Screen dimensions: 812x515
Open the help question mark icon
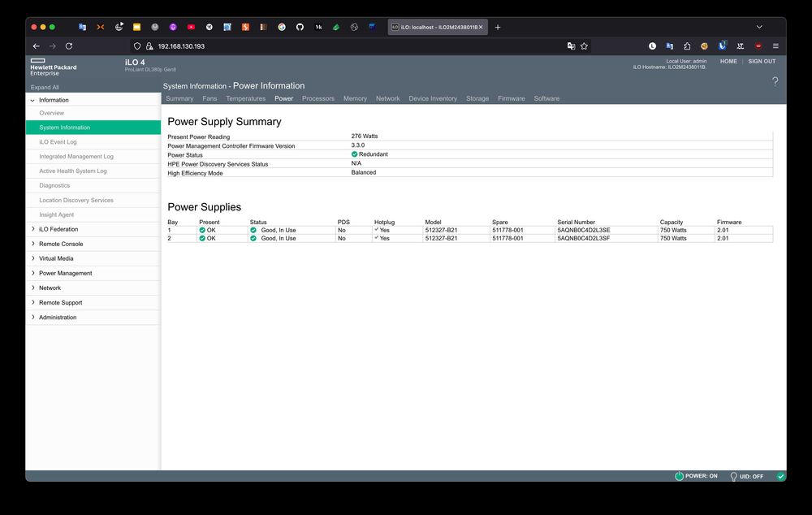point(775,81)
